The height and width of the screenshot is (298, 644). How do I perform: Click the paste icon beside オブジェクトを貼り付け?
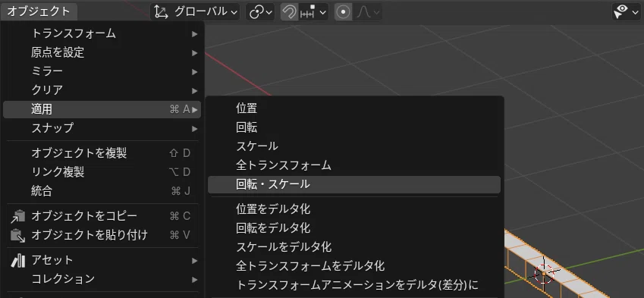17,235
